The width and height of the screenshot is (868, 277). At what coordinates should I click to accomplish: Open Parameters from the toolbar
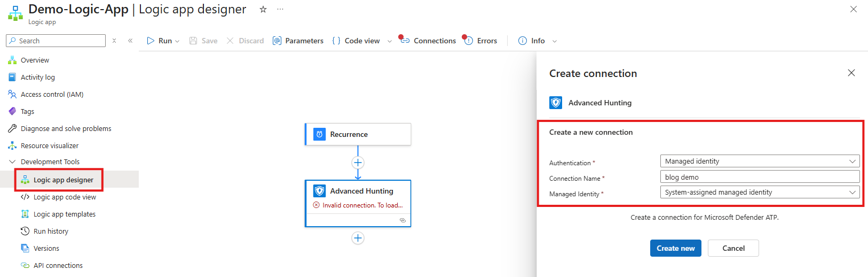tap(298, 41)
